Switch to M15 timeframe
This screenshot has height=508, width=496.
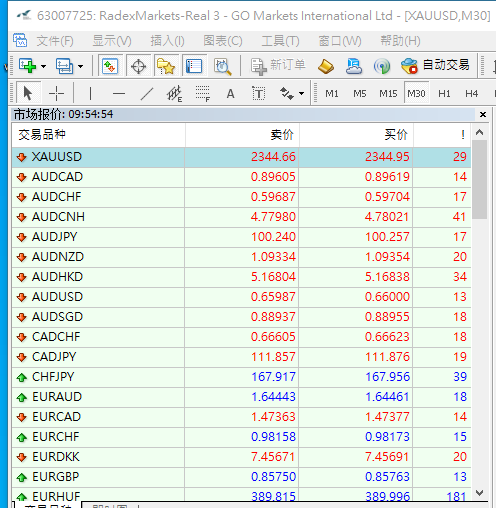388,94
